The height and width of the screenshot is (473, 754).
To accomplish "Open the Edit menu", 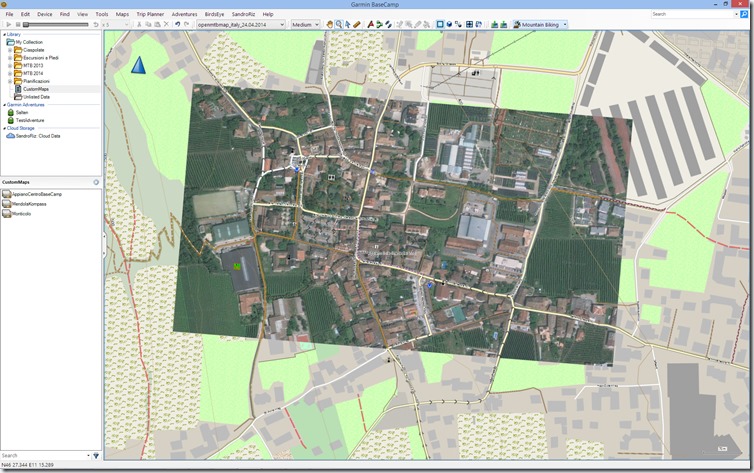I will [x=25, y=14].
